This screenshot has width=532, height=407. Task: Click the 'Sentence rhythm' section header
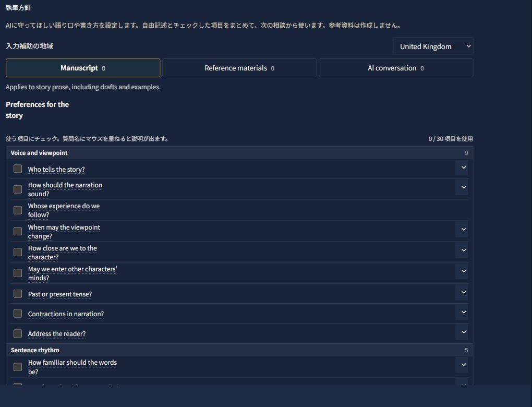(239, 350)
